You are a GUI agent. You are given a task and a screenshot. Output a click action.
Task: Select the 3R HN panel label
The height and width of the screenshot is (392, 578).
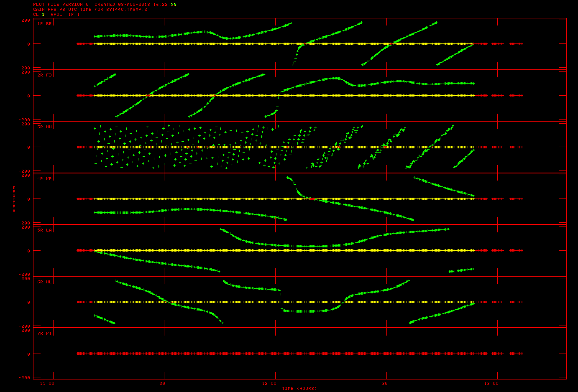pos(44,127)
